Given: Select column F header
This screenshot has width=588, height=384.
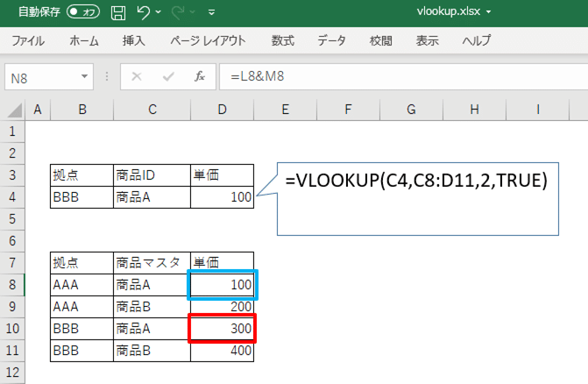Looking at the screenshot, I should (349, 110).
